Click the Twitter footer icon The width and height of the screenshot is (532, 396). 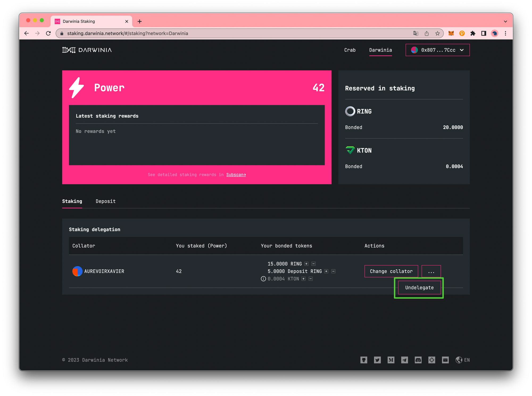pyautogui.click(x=377, y=360)
